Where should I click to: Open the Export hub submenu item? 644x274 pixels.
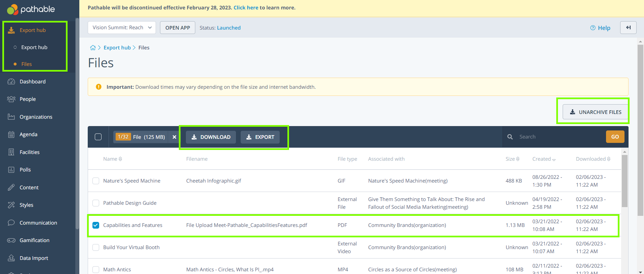34,47
